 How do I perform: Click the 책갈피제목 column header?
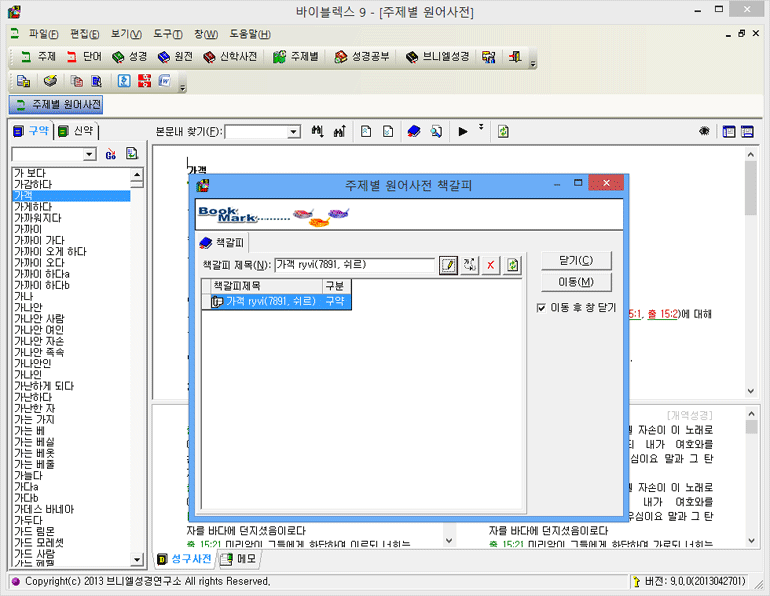tap(267, 286)
